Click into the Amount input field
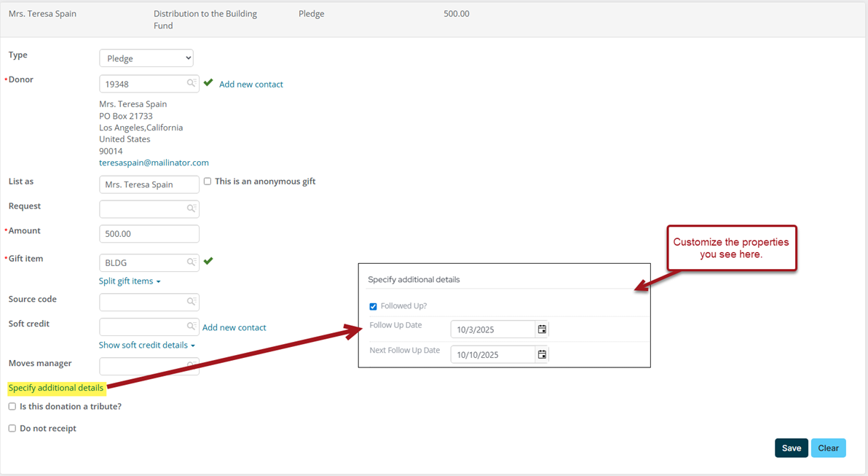 point(149,234)
